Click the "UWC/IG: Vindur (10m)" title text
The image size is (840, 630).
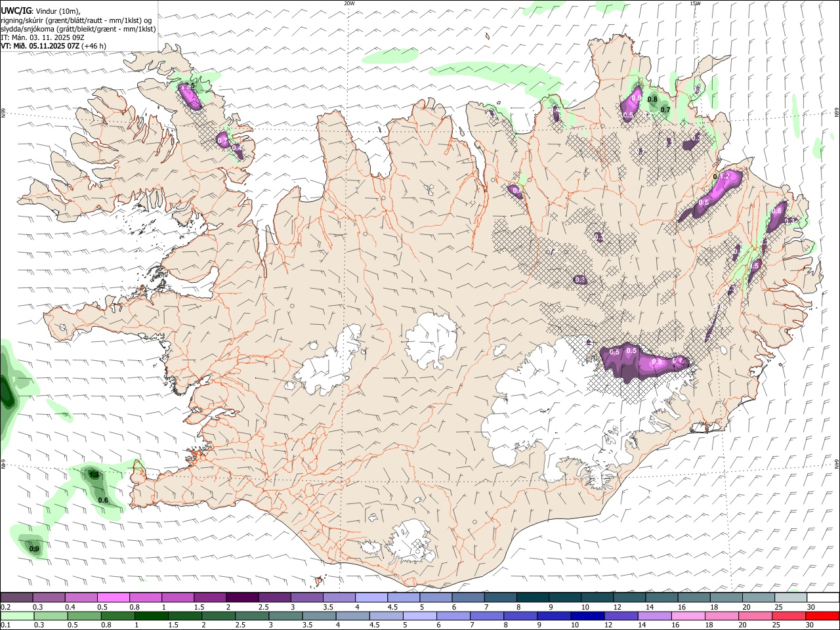point(41,11)
